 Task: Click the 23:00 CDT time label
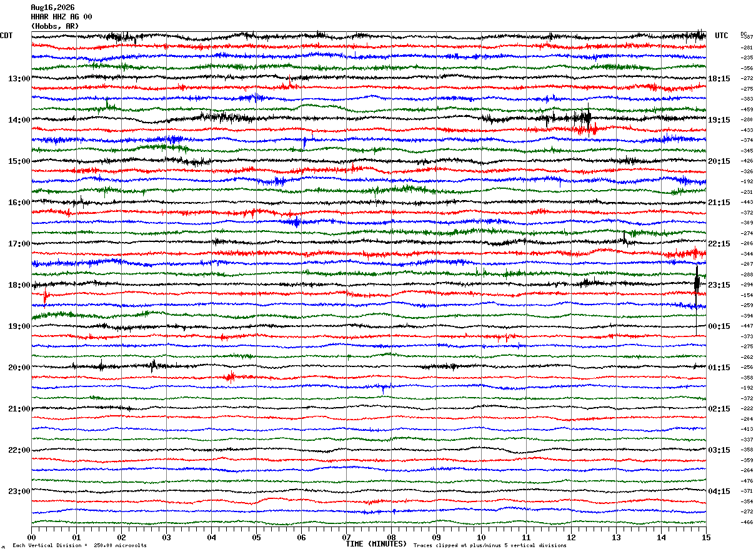[x=19, y=491]
